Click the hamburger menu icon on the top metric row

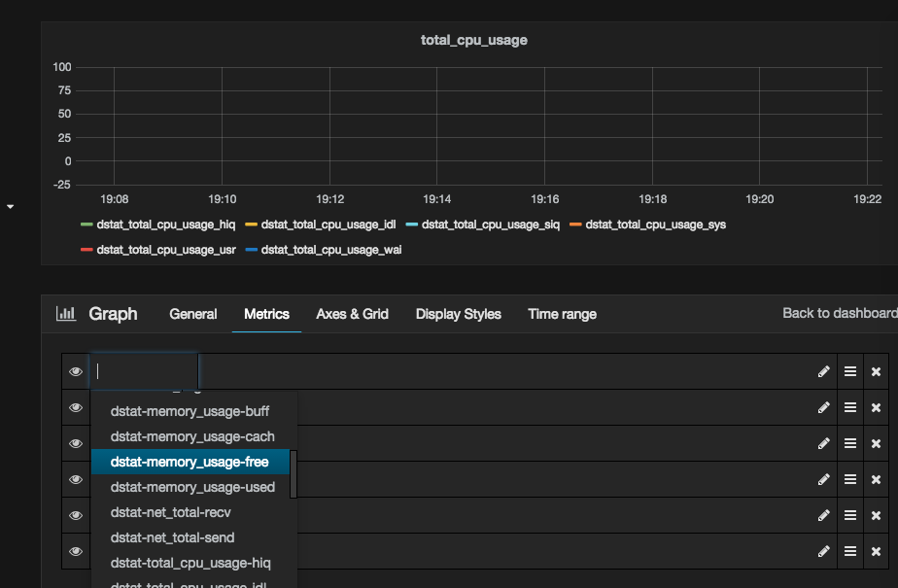(850, 371)
